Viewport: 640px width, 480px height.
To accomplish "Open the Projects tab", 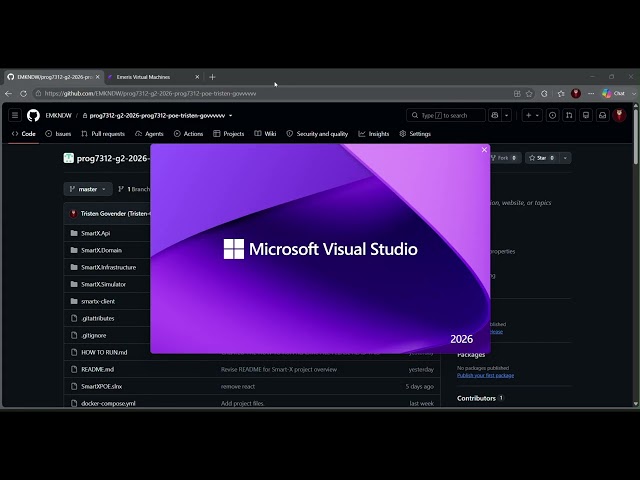I will pos(229,134).
